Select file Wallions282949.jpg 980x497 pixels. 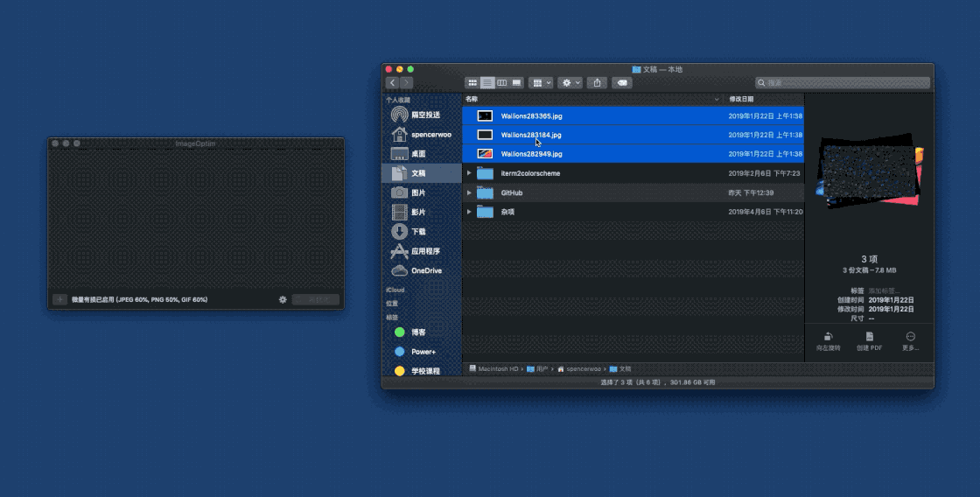[633, 154]
